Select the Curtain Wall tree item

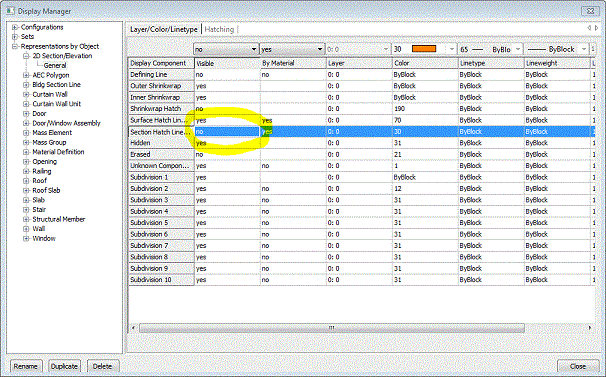[x=50, y=94]
